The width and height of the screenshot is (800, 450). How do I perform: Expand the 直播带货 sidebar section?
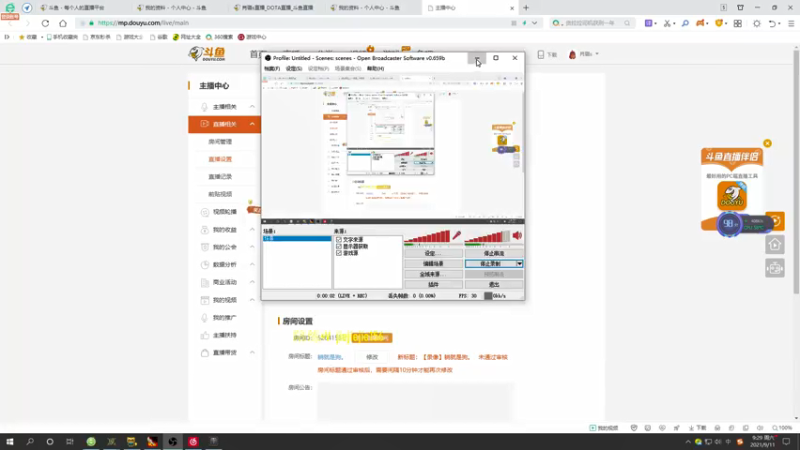click(x=252, y=353)
